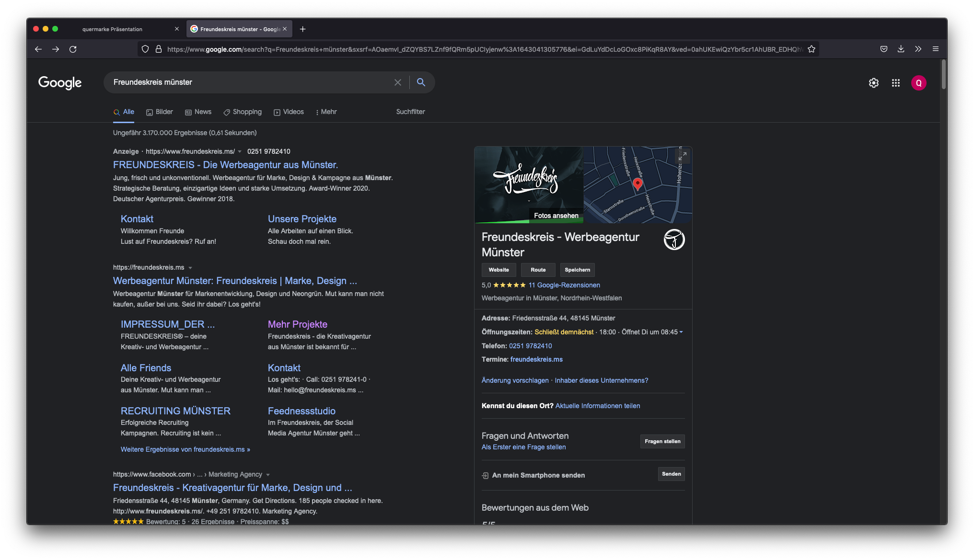
Task: Click the Fragen stellen button
Action: pos(662,441)
